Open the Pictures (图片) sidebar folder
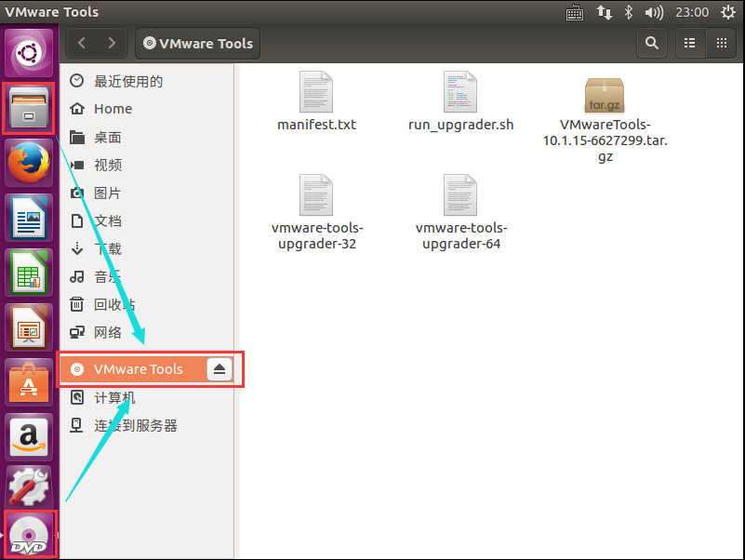Image resolution: width=745 pixels, height=560 pixels. (x=146, y=193)
